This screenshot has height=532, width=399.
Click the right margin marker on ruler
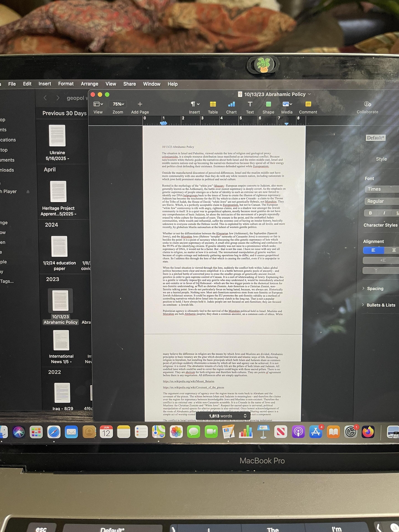[287, 124]
